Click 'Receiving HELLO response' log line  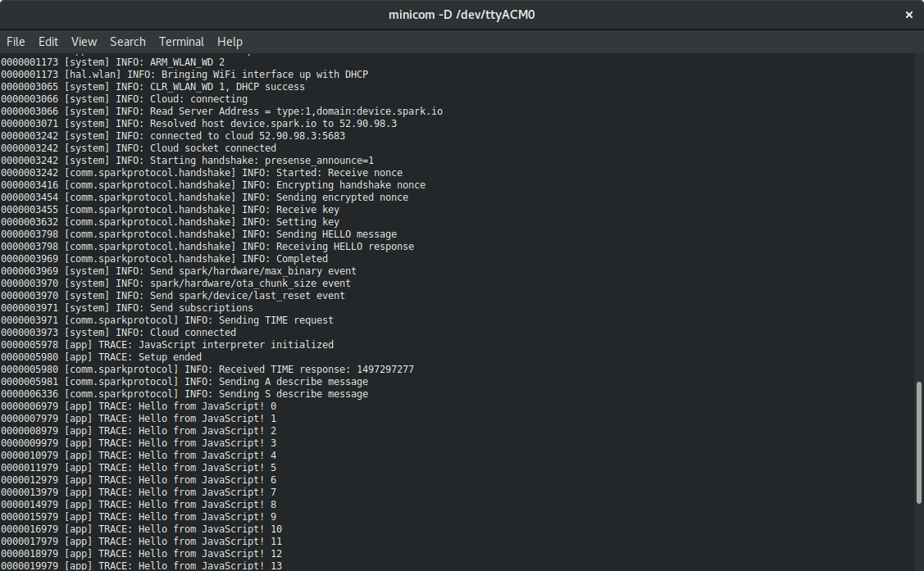(x=207, y=247)
